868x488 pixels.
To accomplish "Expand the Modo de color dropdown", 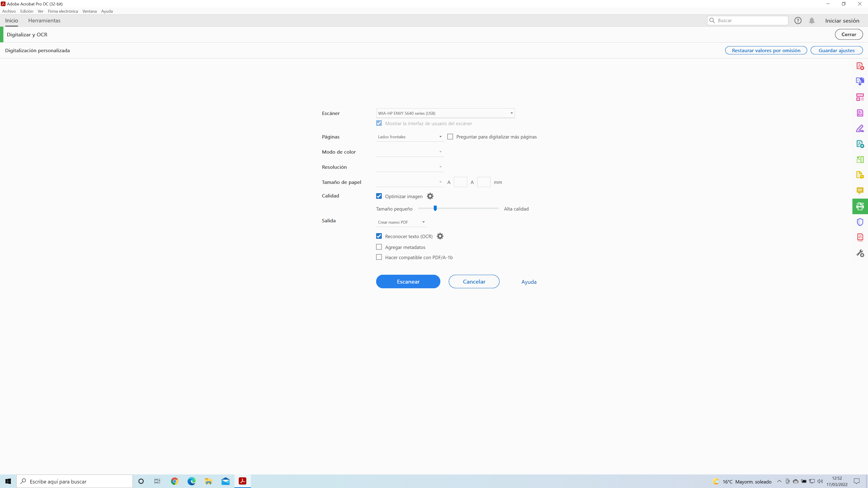I will 410,152.
